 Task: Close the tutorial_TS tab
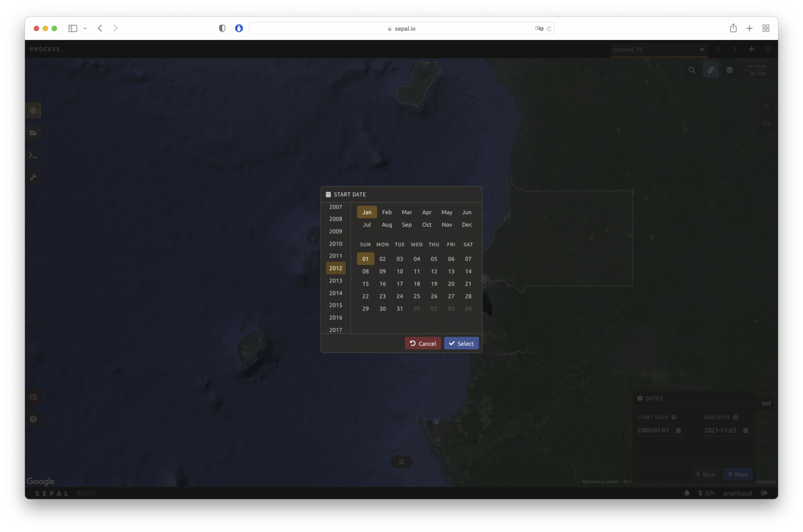coord(702,50)
